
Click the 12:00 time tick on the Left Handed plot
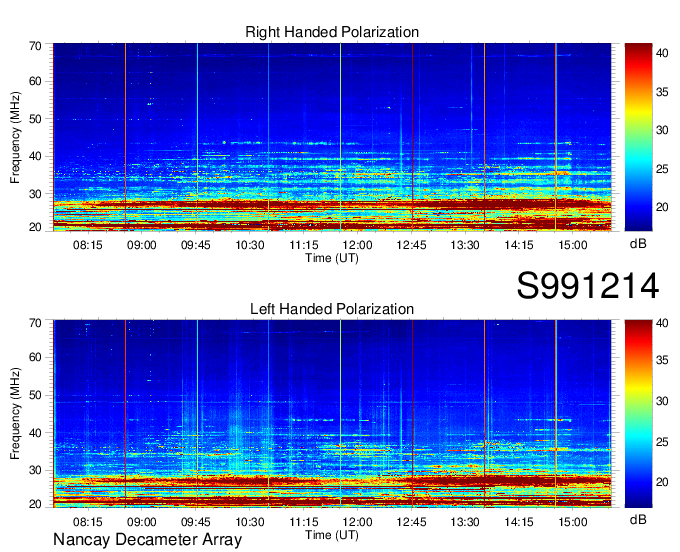click(x=358, y=522)
